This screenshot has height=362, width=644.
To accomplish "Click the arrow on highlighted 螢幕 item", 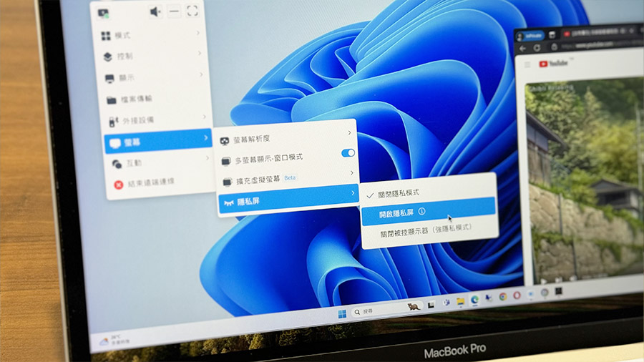I will 206,138.
